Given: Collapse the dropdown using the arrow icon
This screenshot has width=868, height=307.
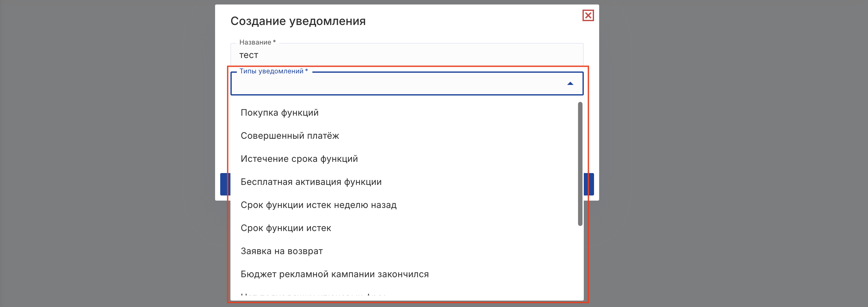Looking at the screenshot, I should click(570, 84).
